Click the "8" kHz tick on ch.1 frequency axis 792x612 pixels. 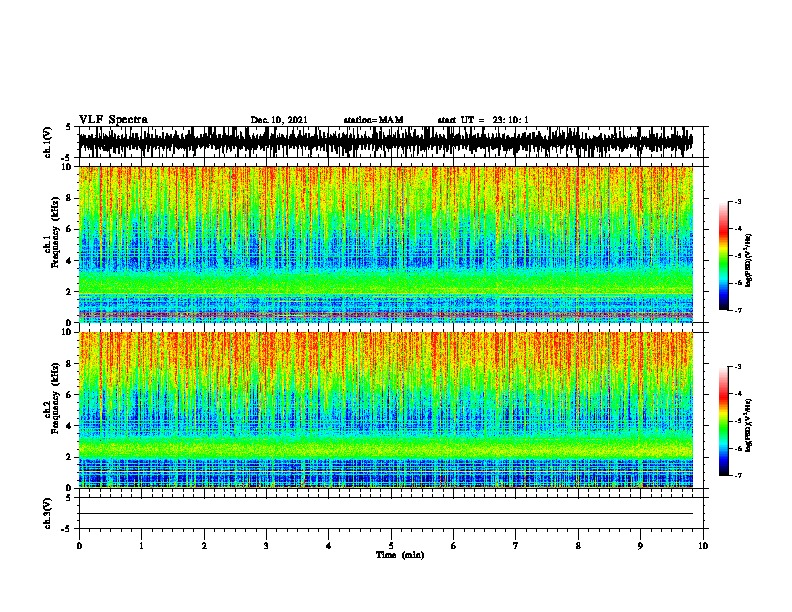70,198
